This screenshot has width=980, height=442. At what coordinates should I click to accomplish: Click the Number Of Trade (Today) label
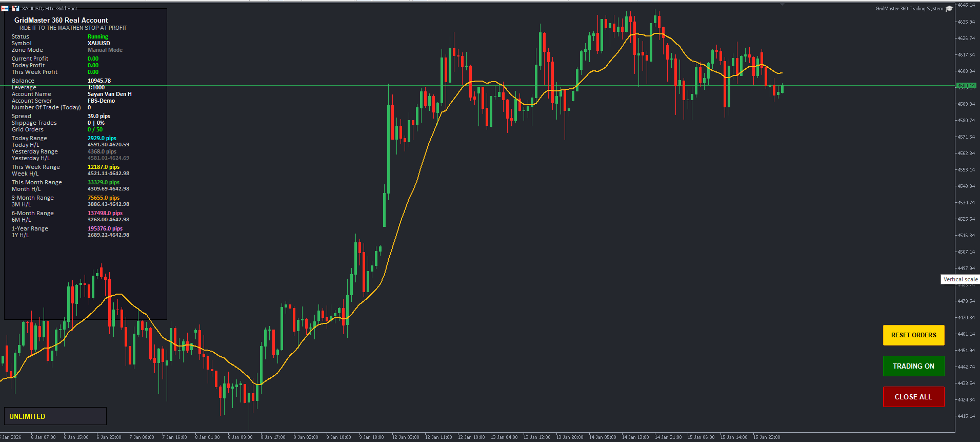pos(46,107)
